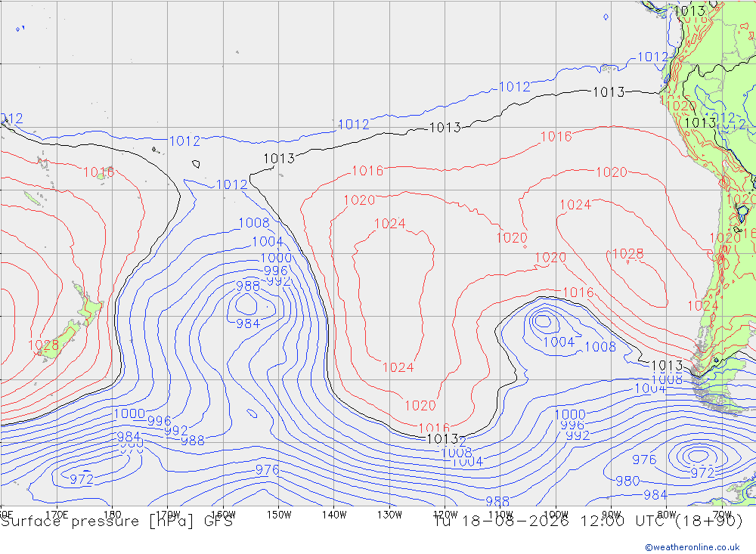Click the 170E longitude axis label

(57, 515)
